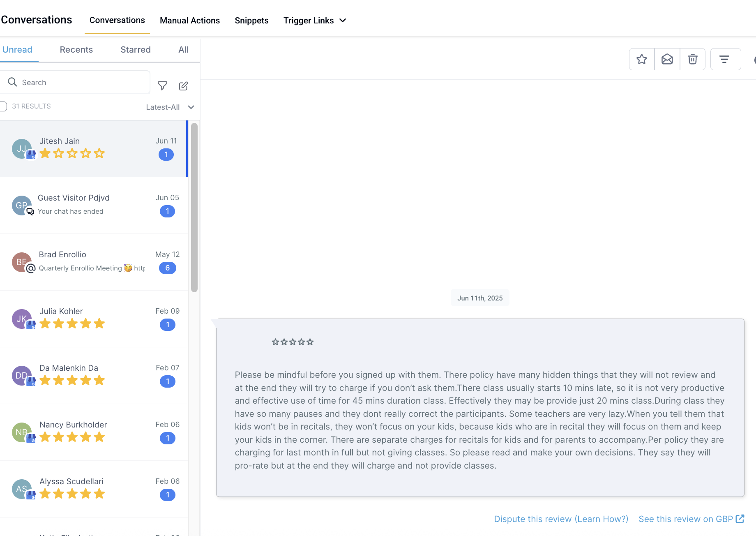Click Da Malenkin Da's DD avatar
The height and width of the screenshot is (536, 756).
click(x=22, y=376)
